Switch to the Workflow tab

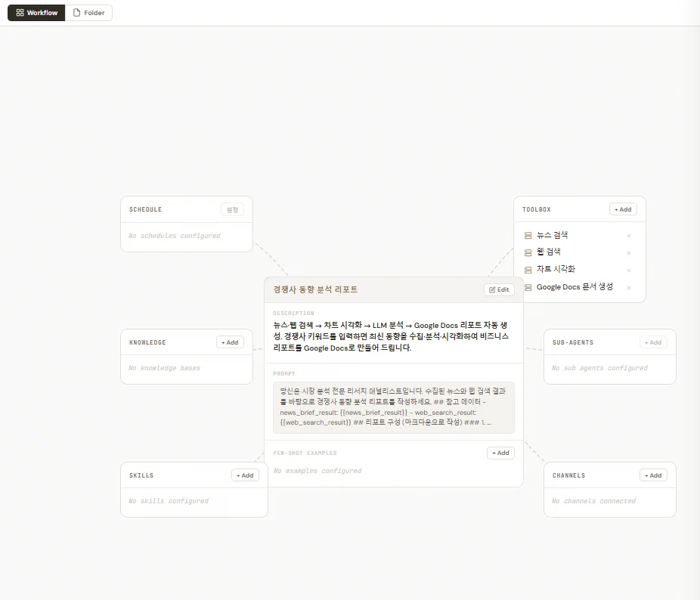click(36, 13)
